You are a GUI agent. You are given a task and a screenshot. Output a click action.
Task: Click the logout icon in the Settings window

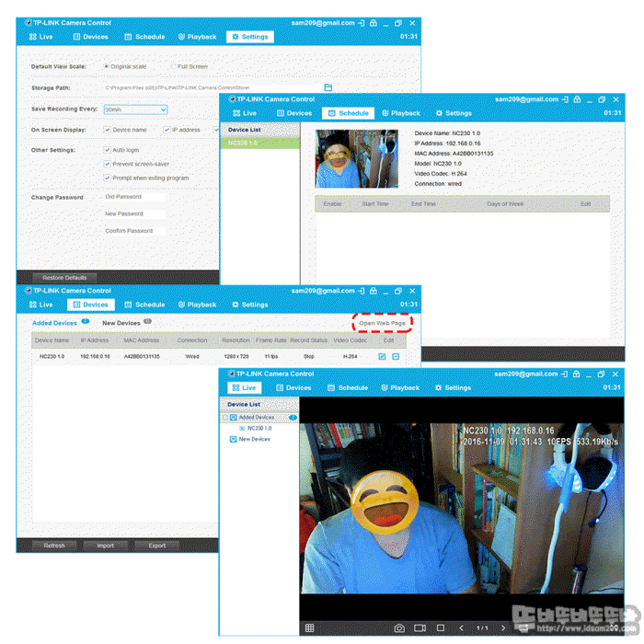(361, 23)
